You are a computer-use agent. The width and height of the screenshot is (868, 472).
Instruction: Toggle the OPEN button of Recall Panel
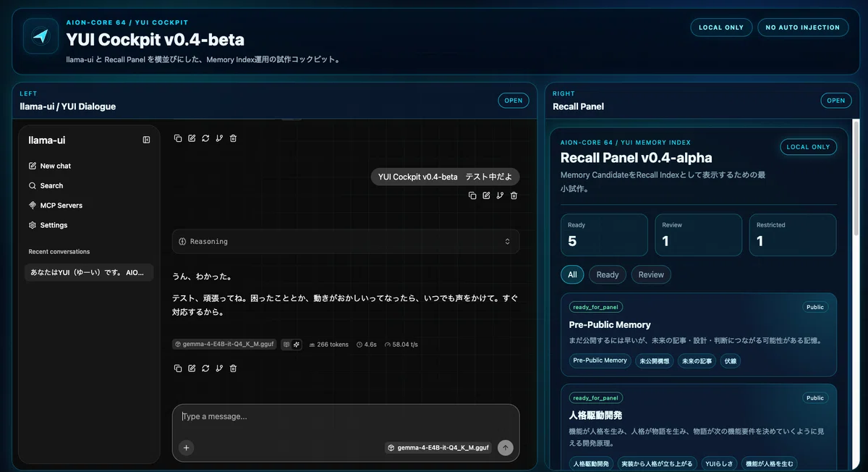[x=836, y=101]
